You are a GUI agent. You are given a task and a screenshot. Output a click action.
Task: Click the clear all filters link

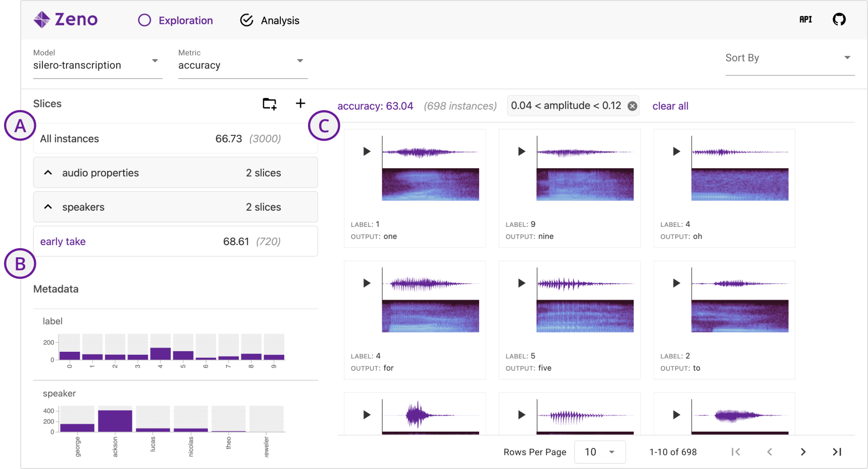pyautogui.click(x=670, y=106)
